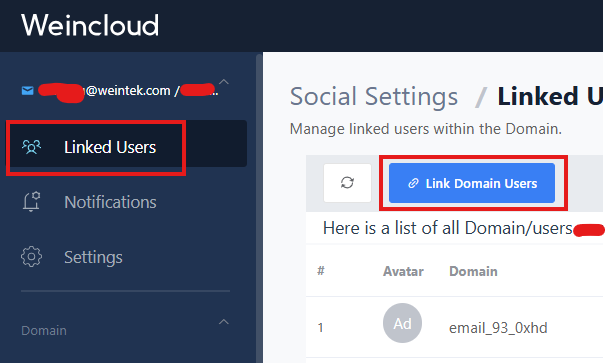Image resolution: width=606 pixels, height=363 pixels.
Task: Click the link icon in Link Domain Users
Action: (x=414, y=183)
